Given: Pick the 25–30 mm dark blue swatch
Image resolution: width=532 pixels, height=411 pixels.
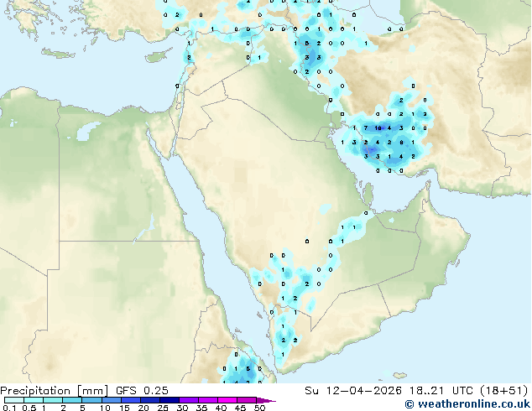Looking at the screenshot, I should point(169,400).
